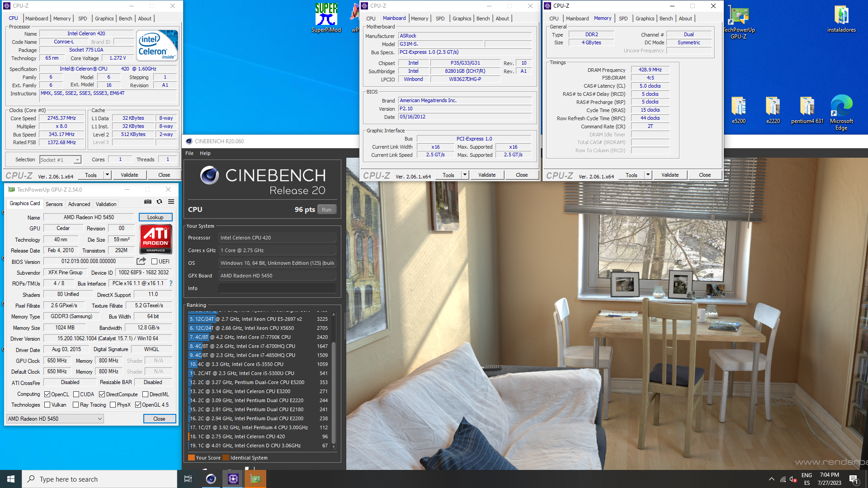Click the Run button in Cinebench
This screenshot has width=868, height=488.
coord(327,210)
